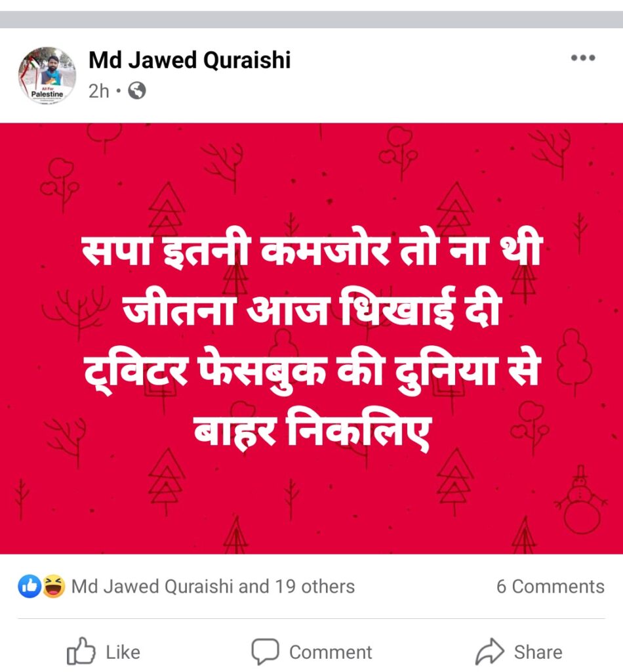Click the Like thumbs-up outline icon

[x=81, y=652]
